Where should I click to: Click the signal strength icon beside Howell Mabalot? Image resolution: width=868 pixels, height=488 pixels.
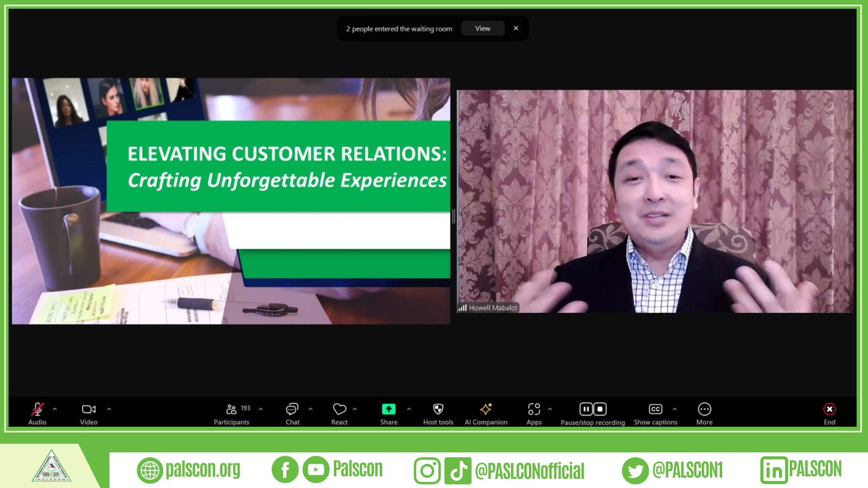463,308
